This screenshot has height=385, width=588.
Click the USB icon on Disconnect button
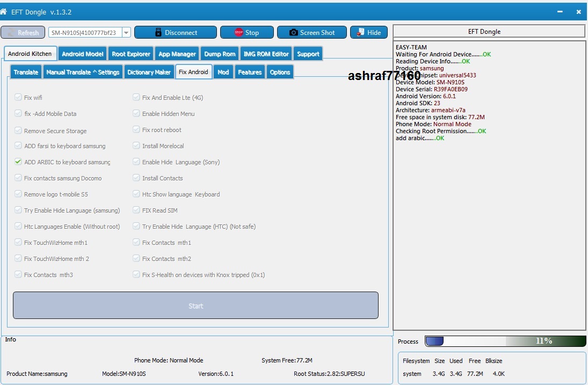(x=158, y=33)
